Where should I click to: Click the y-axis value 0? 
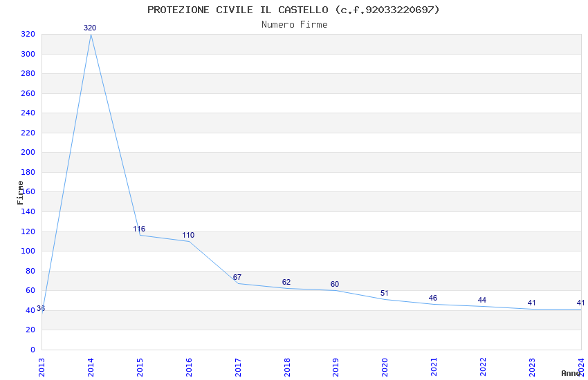click(33, 350)
